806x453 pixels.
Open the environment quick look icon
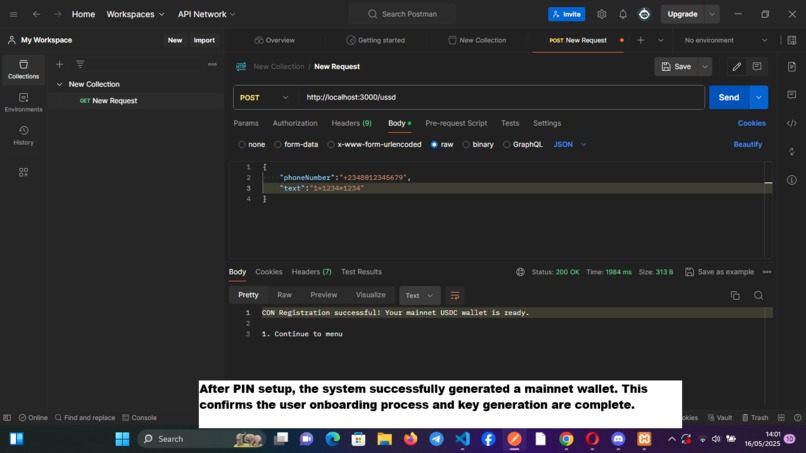[x=792, y=40]
